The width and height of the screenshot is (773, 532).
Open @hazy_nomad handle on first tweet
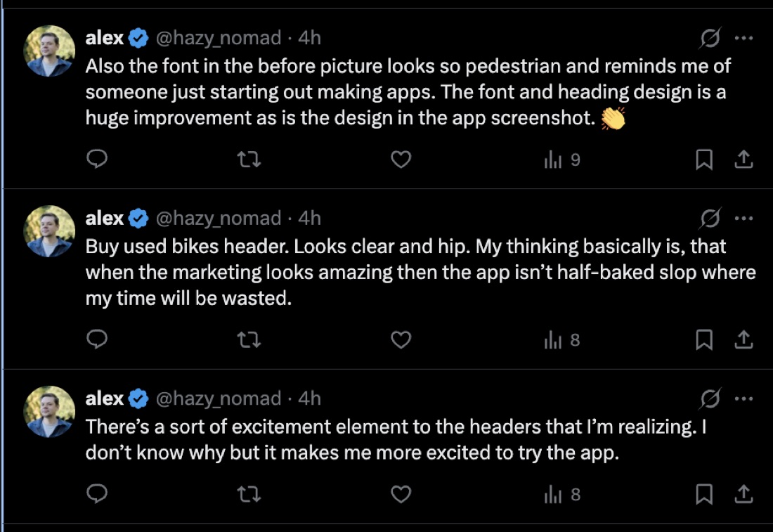(x=219, y=38)
